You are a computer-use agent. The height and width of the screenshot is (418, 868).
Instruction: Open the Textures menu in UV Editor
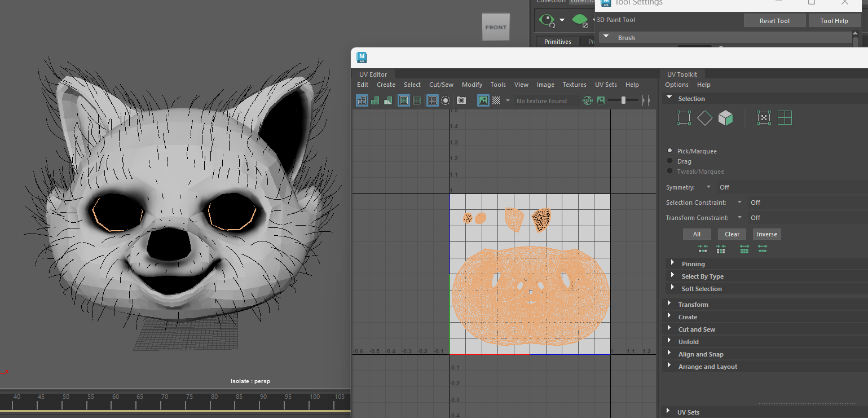point(574,84)
